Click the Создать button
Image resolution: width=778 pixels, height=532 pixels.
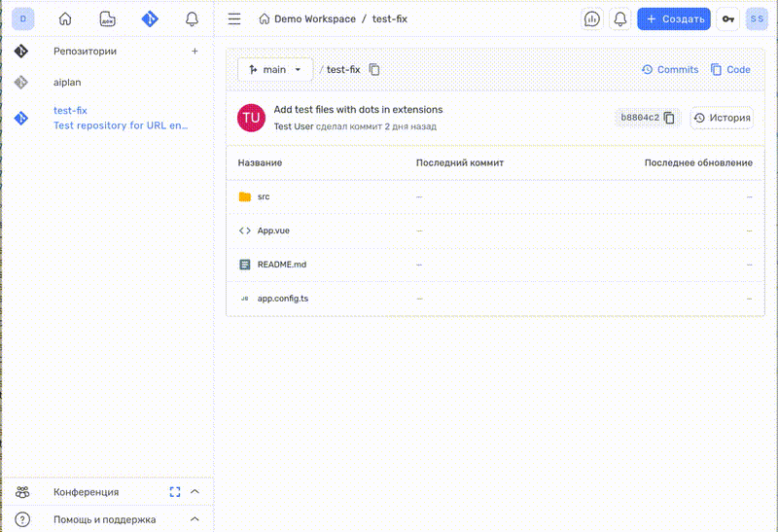pos(674,18)
